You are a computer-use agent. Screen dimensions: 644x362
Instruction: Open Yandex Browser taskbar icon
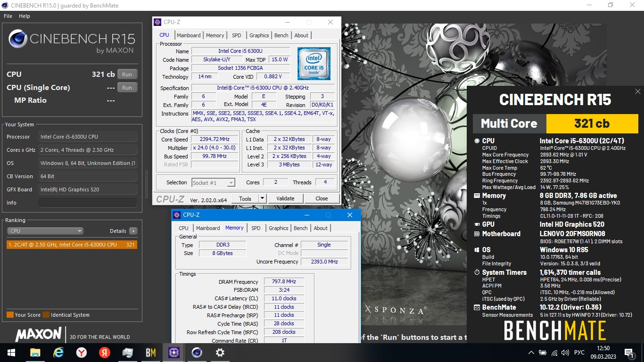pyautogui.click(x=81, y=353)
